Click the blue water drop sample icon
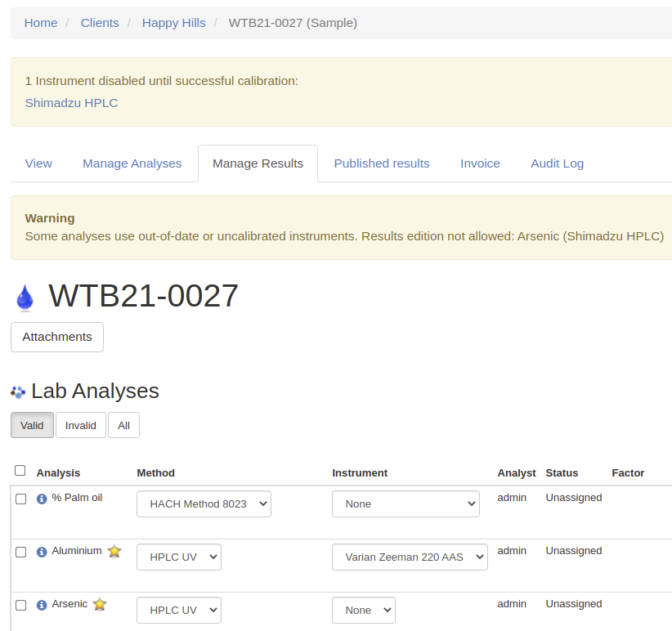 [x=25, y=298]
